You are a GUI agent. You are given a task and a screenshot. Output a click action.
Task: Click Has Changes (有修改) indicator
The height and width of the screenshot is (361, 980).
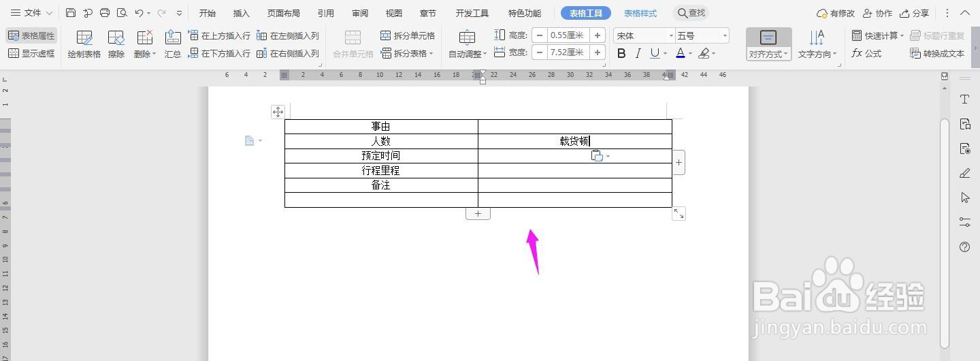[835, 13]
